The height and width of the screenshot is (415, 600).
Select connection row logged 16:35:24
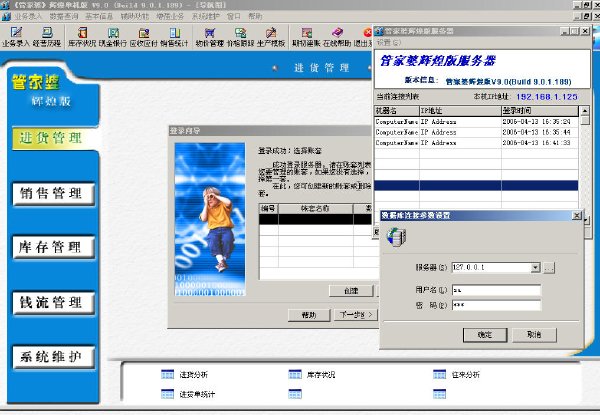click(476, 122)
